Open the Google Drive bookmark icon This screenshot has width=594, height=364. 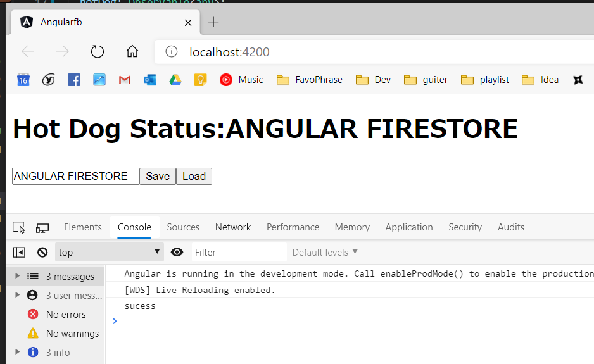click(x=175, y=80)
